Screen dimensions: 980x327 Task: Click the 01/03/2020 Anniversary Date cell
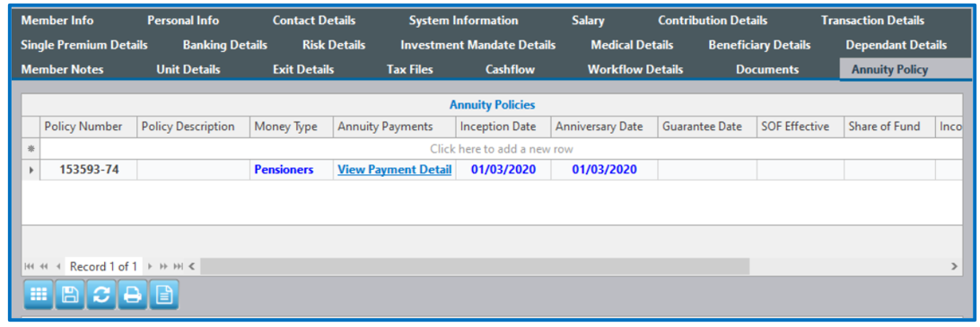tap(604, 170)
